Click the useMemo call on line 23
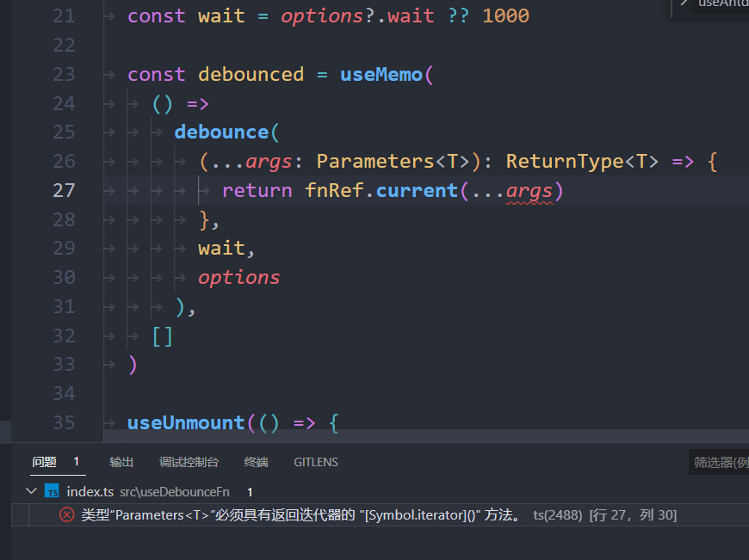This screenshot has width=749, height=560. click(x=381, y=74)
